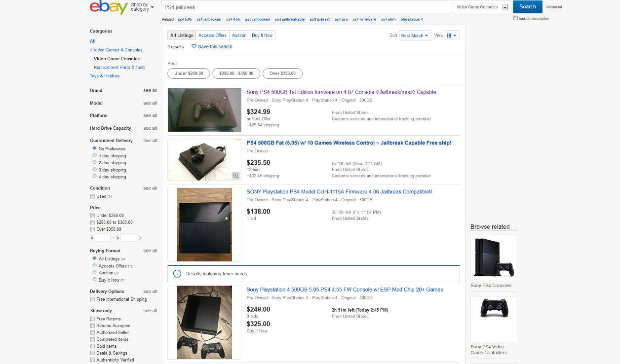Open Toys & Hobbies category
The width and height of the screenshot is (620, 364).
pyautogui.click(x=105, y=76)
